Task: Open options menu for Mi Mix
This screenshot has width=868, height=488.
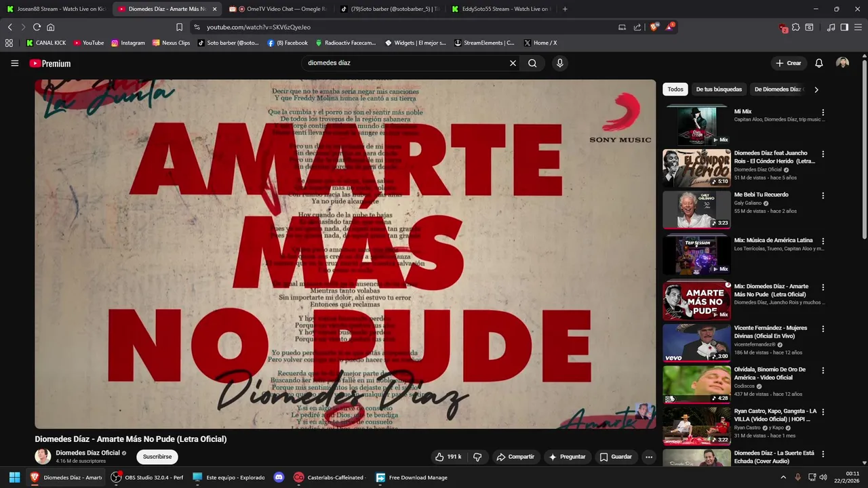Action: 823,113
